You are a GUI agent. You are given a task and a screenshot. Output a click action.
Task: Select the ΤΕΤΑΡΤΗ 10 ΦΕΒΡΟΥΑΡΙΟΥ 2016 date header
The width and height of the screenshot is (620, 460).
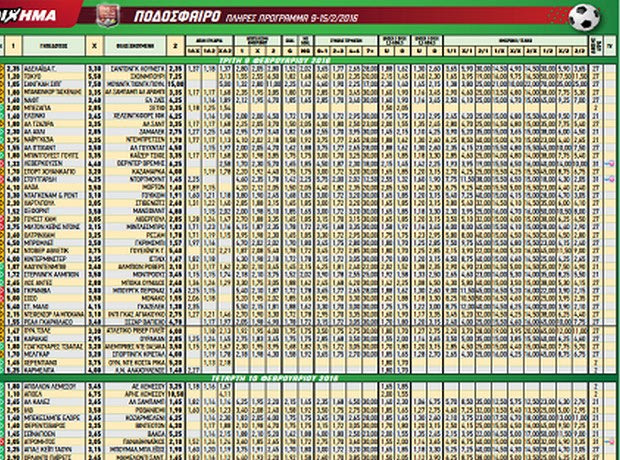click(275, 378)
